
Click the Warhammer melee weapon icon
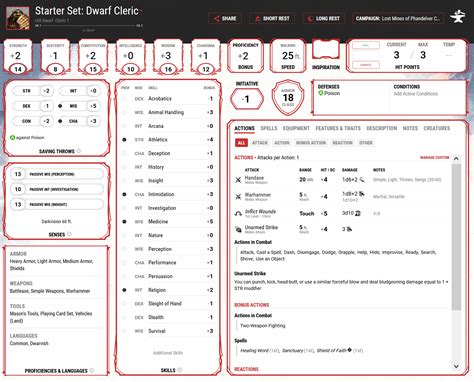click(x=238, y=197)
